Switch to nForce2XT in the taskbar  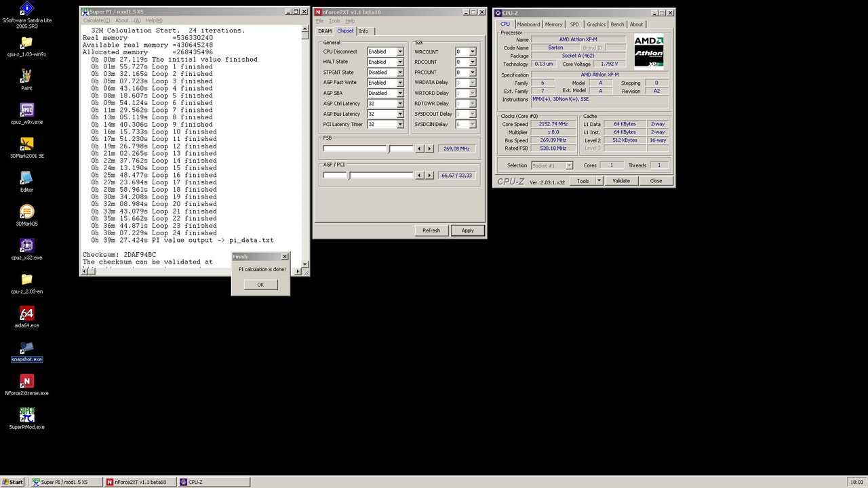click(x=140, y=482)
